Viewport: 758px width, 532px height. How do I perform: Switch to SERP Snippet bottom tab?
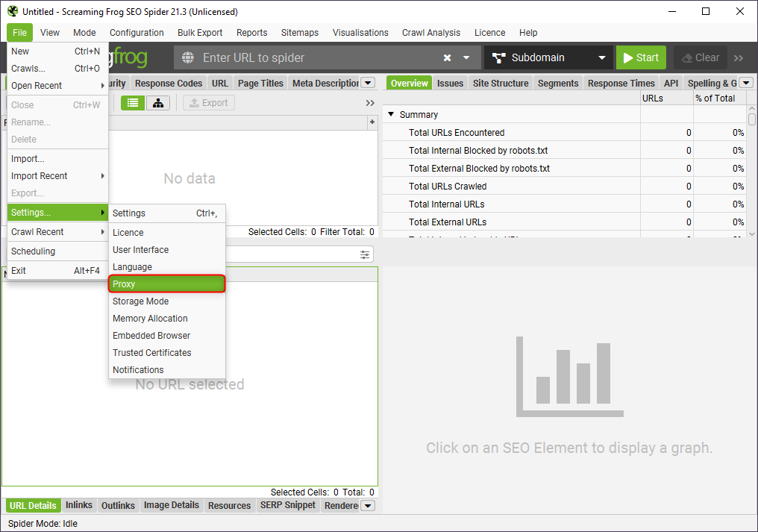pos(288,505)
